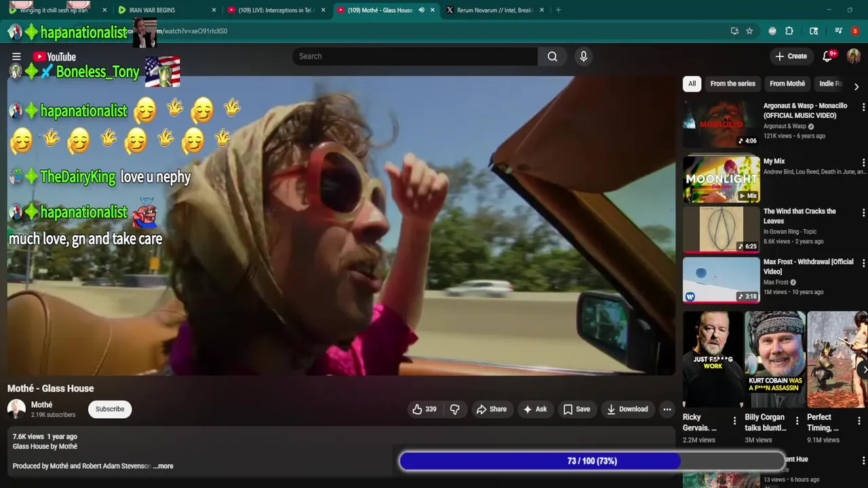Open options for My Mix

(863, 163)
